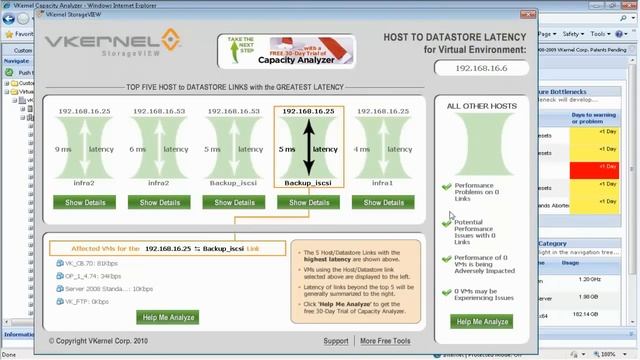
Task: Select the 9 ms latency link graphic
Action: click(x=84, y=148)
